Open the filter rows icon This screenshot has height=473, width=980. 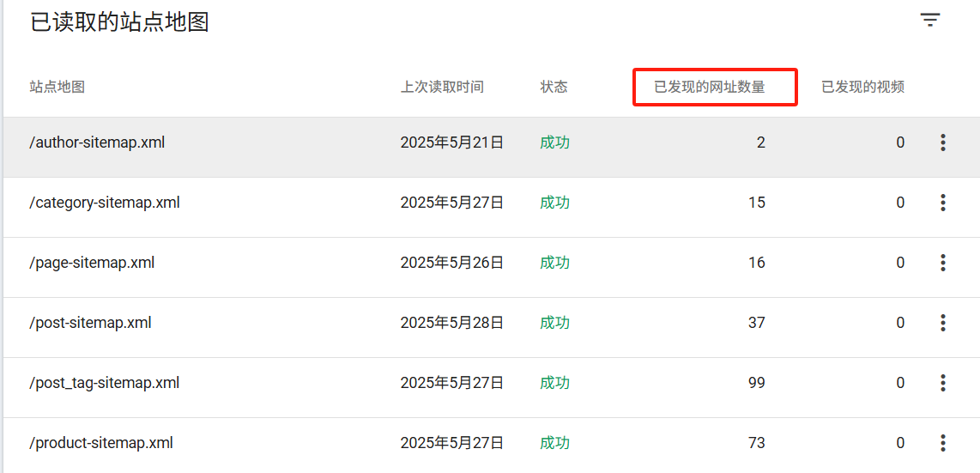(930, 21)
